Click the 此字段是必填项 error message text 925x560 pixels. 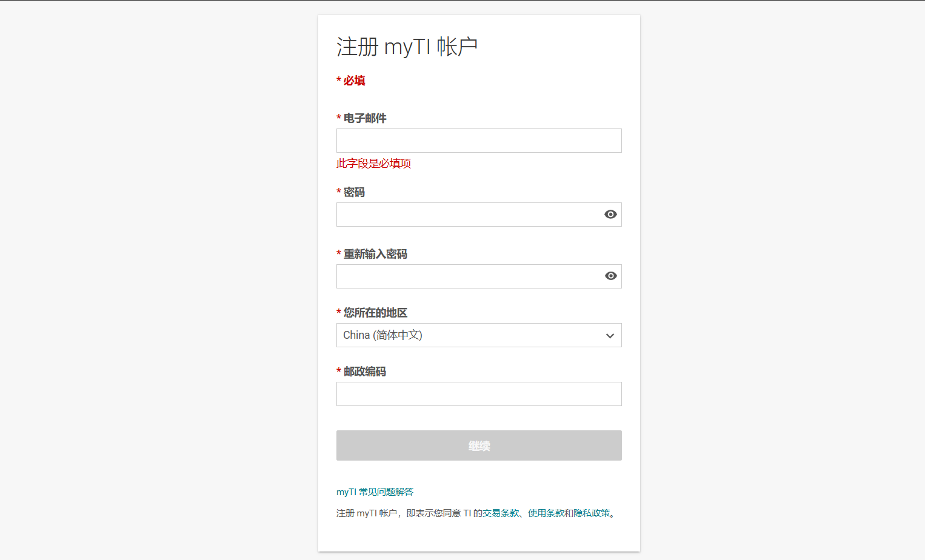point(374,164)
